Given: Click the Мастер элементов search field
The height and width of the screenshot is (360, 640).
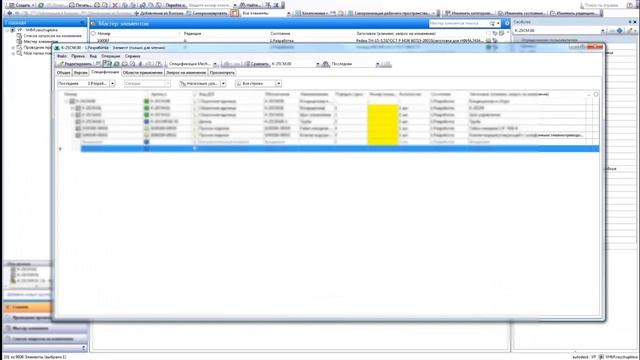Looking at the screenshot, I should (459, 23).
